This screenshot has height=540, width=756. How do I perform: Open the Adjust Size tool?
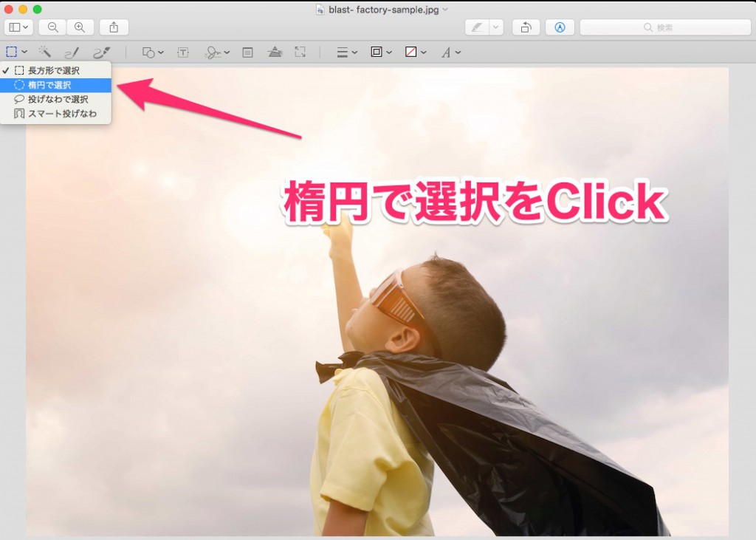300,52
